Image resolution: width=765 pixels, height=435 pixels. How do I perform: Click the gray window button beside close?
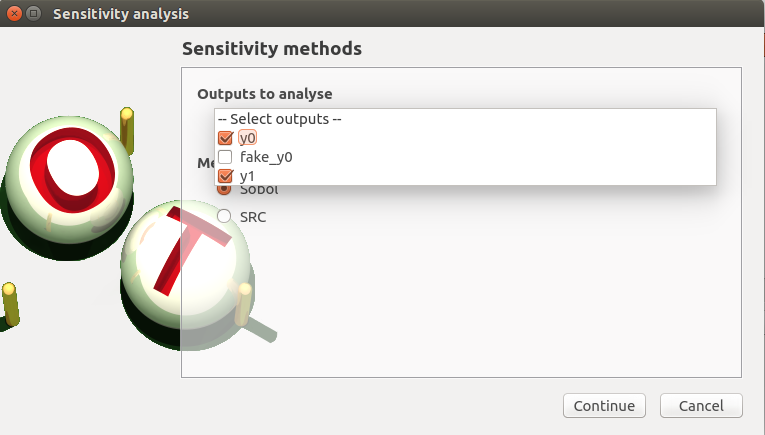coord(33,14)
